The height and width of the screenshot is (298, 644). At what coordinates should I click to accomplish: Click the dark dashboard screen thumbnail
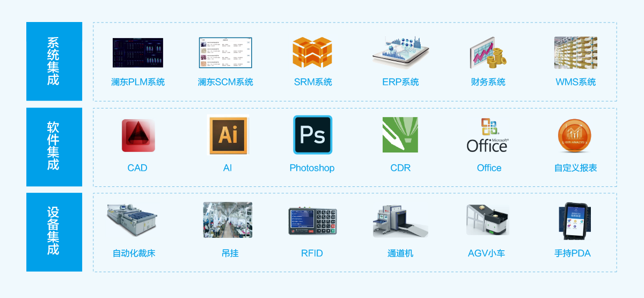(138, 53)
